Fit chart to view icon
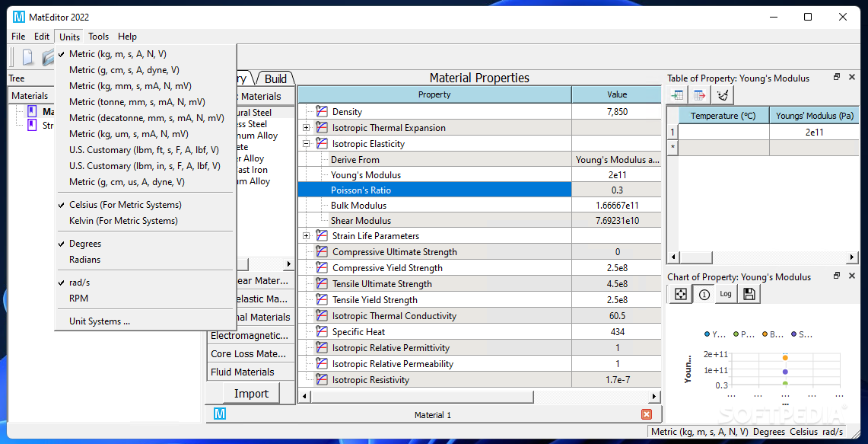 point(681,294)
